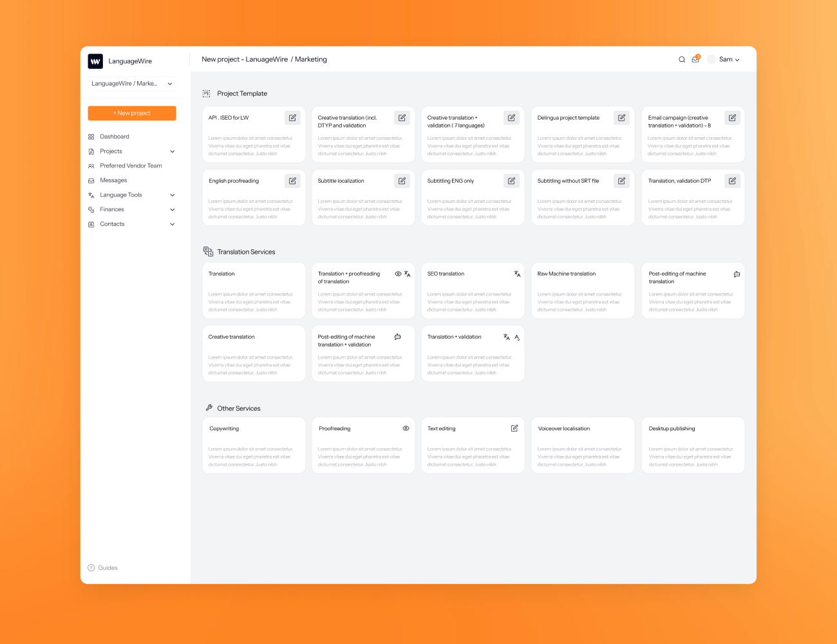Screen dimensions: 837x644
Task: Open the Sam user account menu
Action: click(x=725, y=59)
